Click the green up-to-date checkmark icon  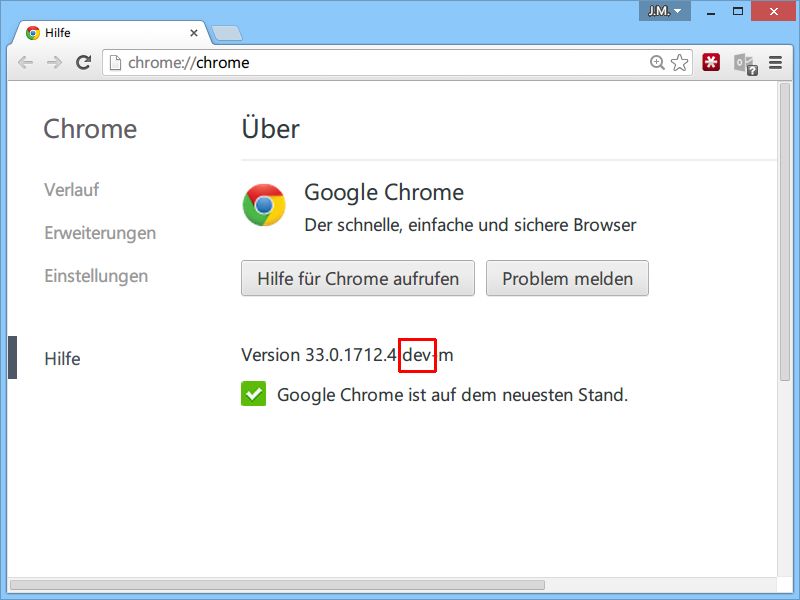click(254, 394)
